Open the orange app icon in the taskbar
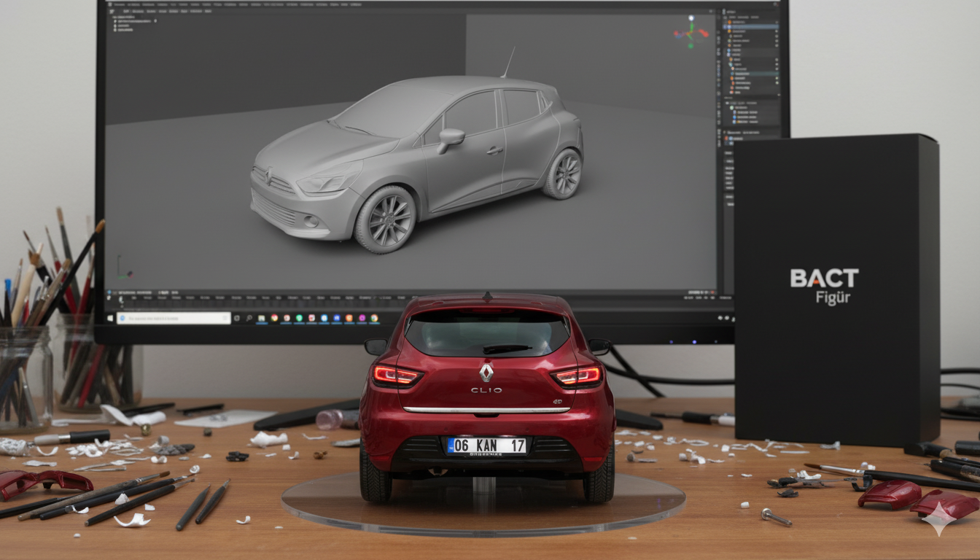 click(349, 318)
